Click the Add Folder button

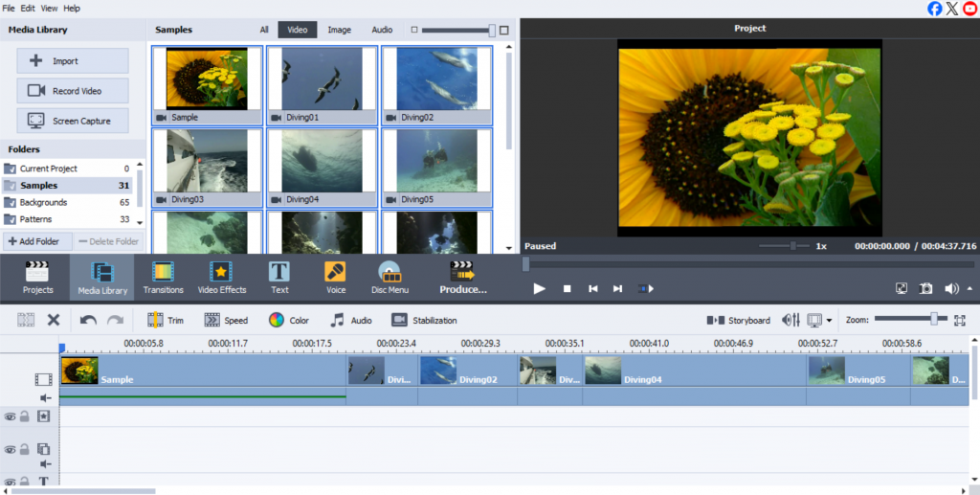click(x=36, y=241)
